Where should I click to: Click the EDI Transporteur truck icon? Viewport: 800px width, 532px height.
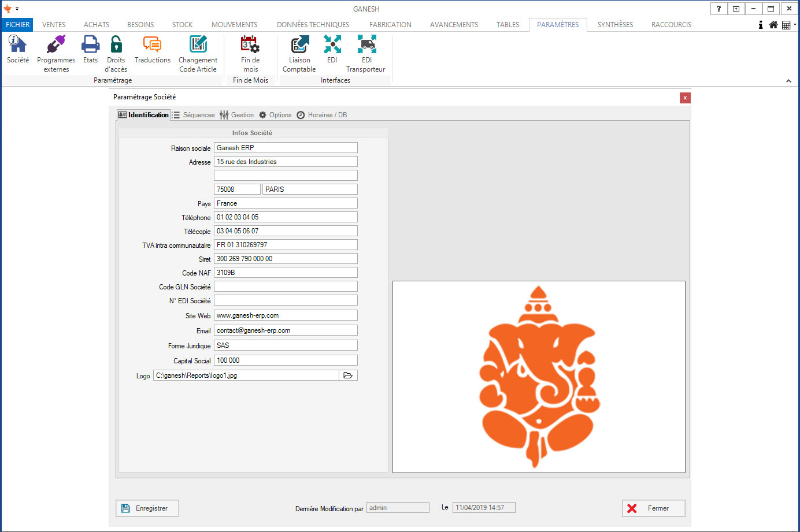(x=366, y=45)
